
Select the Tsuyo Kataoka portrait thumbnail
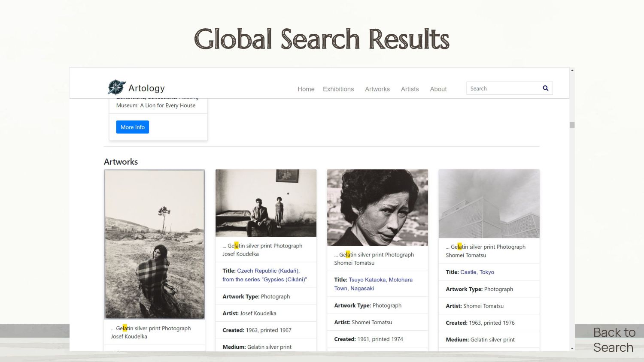(377, 208)
